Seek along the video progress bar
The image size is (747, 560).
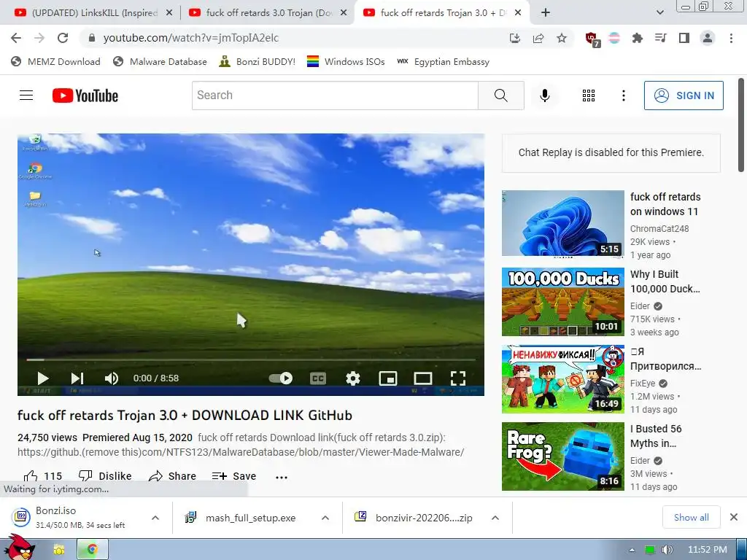coord(251,360)
